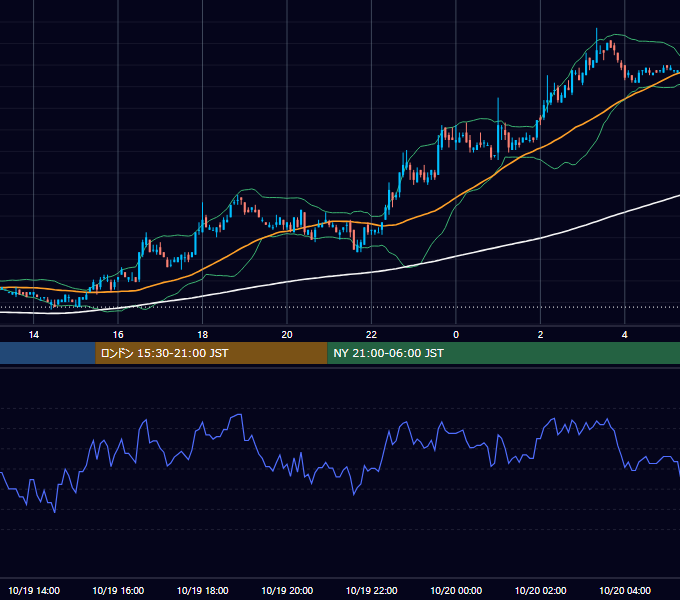Image resolution: width=680 pixels, height=600 pixels.
Task: Click the 10/19 18:00 date label
Action: pos(203,590)
